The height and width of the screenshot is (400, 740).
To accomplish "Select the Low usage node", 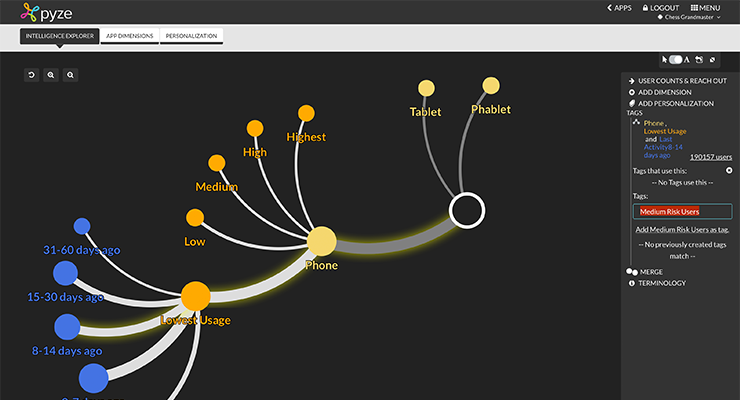I will 195,217.
